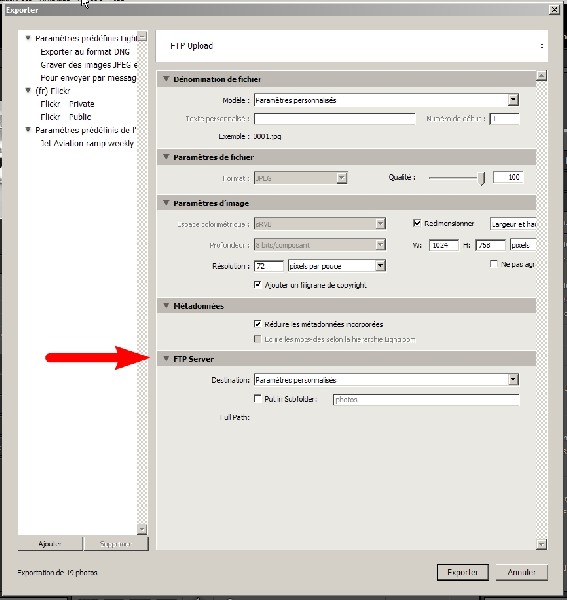Select Exporter au format DNG preset
567x600 pixels.
(85, 52)
